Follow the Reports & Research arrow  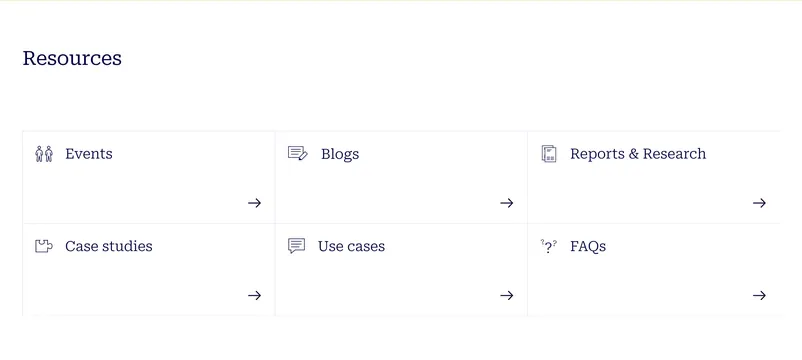click(x=759, y=203)
